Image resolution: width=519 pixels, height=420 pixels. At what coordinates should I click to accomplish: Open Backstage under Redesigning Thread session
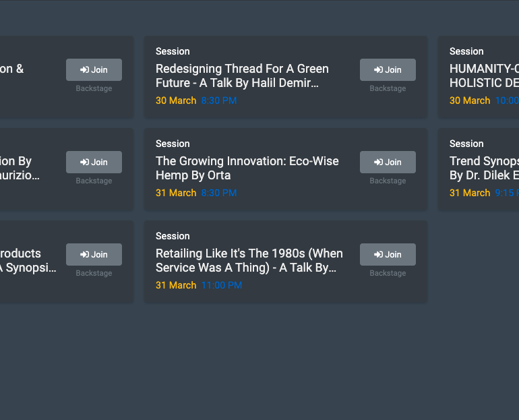click(x=388, y=88)
